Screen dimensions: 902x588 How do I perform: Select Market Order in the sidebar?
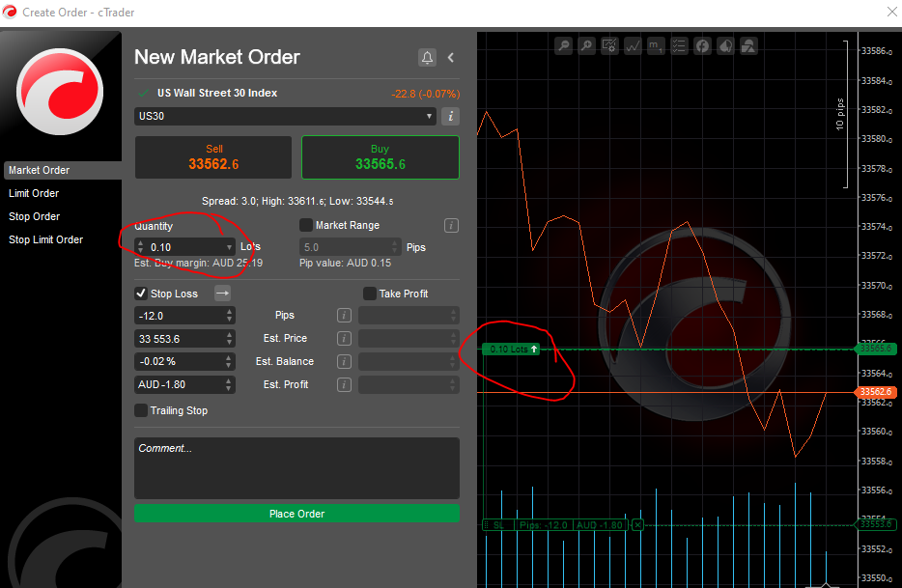[x=63, y=170]
